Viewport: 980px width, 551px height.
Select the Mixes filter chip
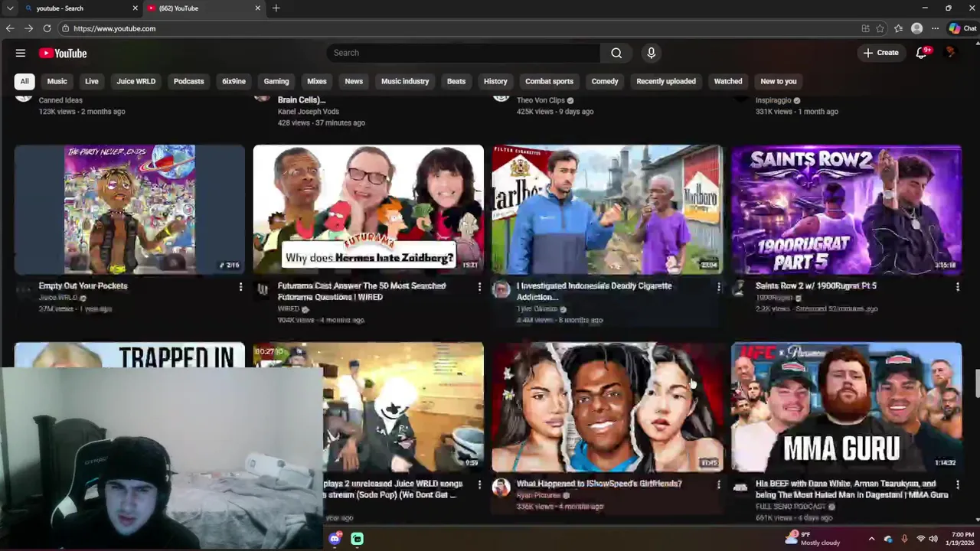[x=317, y=81]
